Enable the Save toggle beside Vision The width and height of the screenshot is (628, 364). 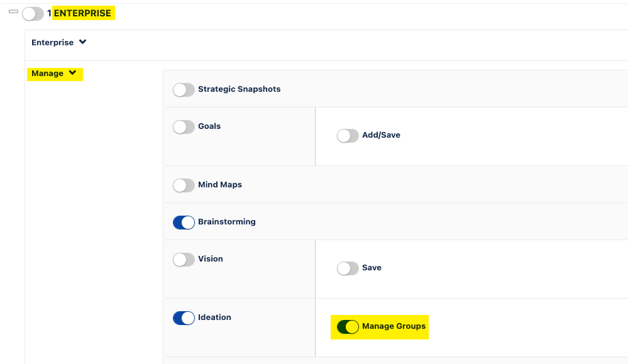click(348, 268)
